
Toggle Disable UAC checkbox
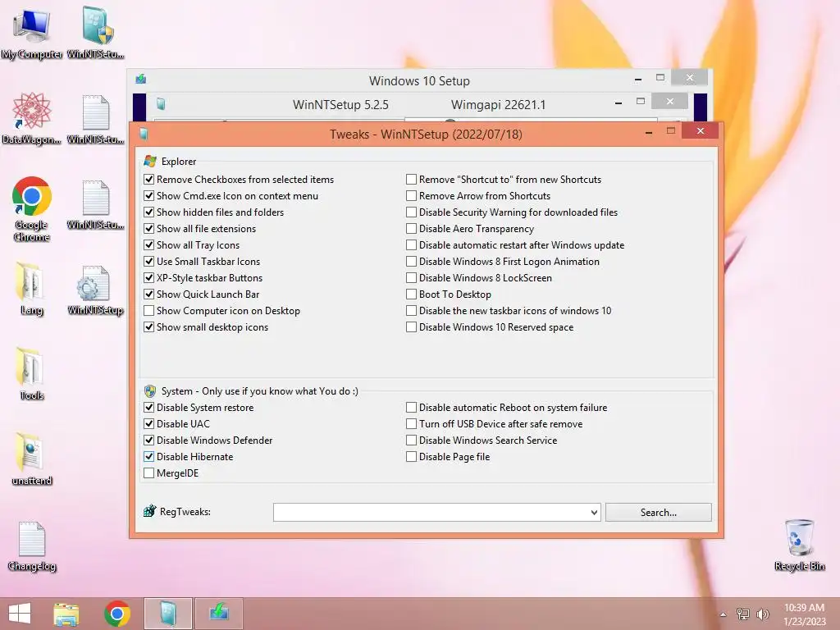click(x=149, y=424)
